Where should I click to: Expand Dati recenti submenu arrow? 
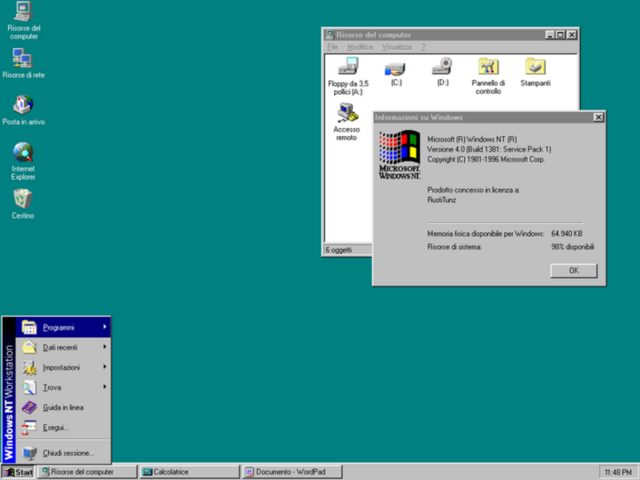click(105, 347)
